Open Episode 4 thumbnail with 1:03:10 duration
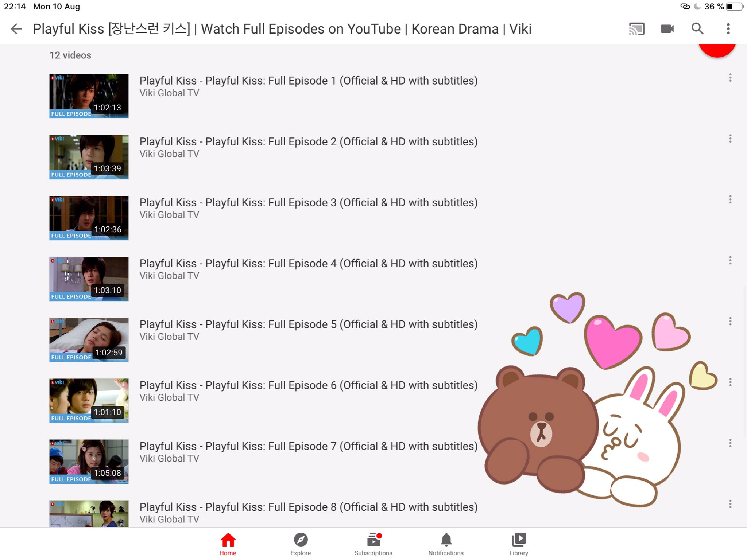The image size is (747, 560). 89,279
